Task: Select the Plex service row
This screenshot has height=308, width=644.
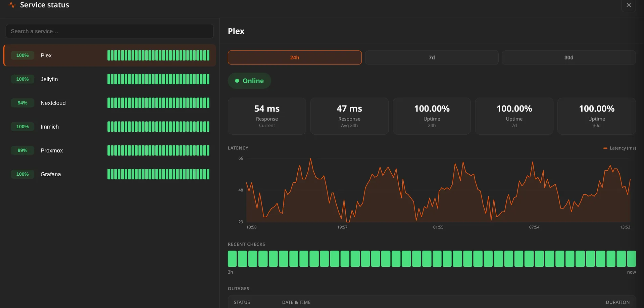Action: [x=110, y=55]
